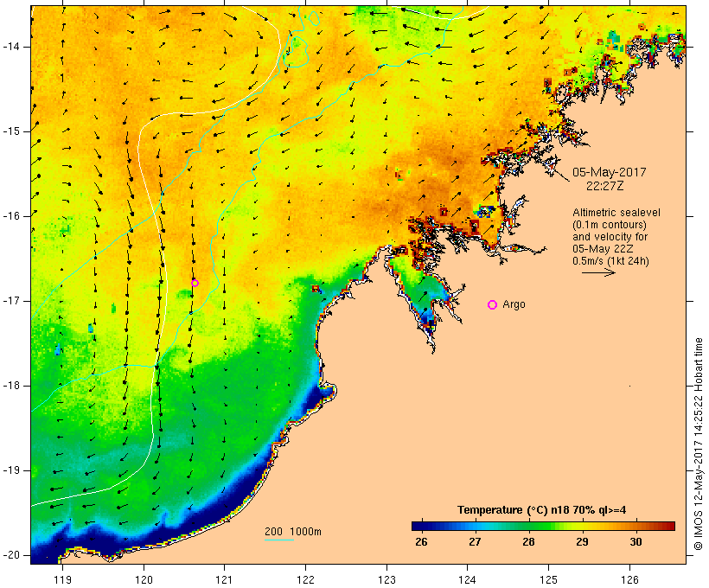Click the '0.5m/s (1kt 24h)' velocity scale text

point(610,261)
